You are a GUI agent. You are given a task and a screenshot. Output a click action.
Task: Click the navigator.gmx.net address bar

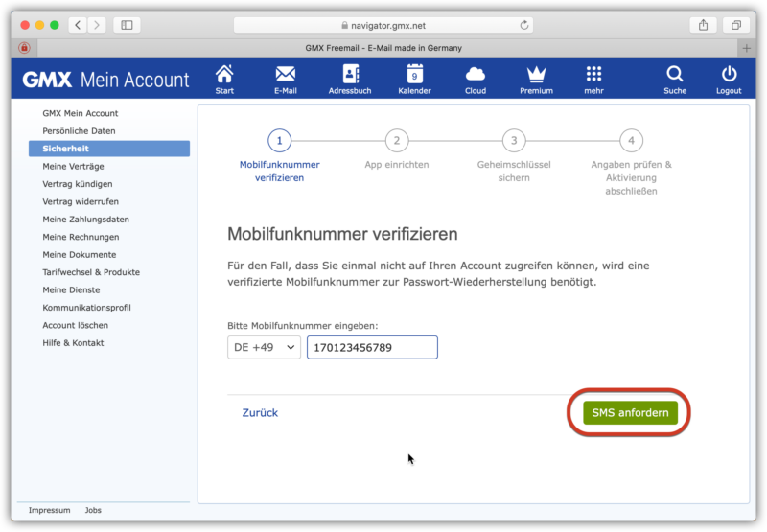[x=383, y=25]
